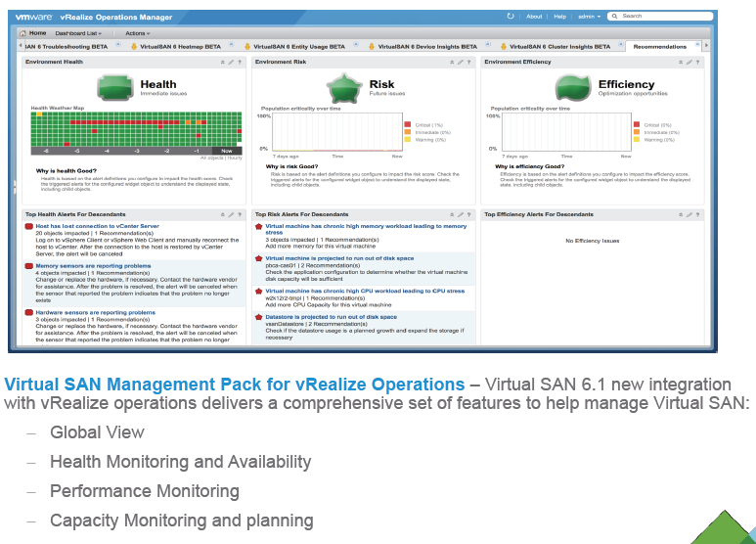
Task: Collapse the Top Efficiency Alerts For Descendants widget
Action: pyautogui.click(x=681, y=214)
